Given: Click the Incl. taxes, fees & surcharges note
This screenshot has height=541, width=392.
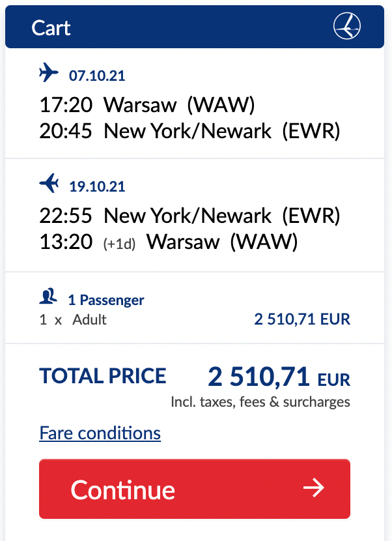Looking at the screenshot, I should (260, 402).
